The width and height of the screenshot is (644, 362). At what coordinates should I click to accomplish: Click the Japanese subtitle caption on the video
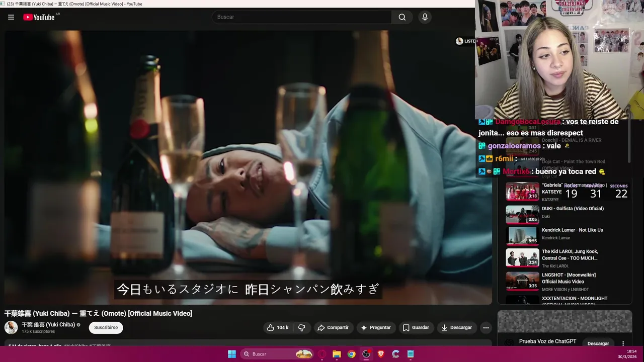[248, 290]
